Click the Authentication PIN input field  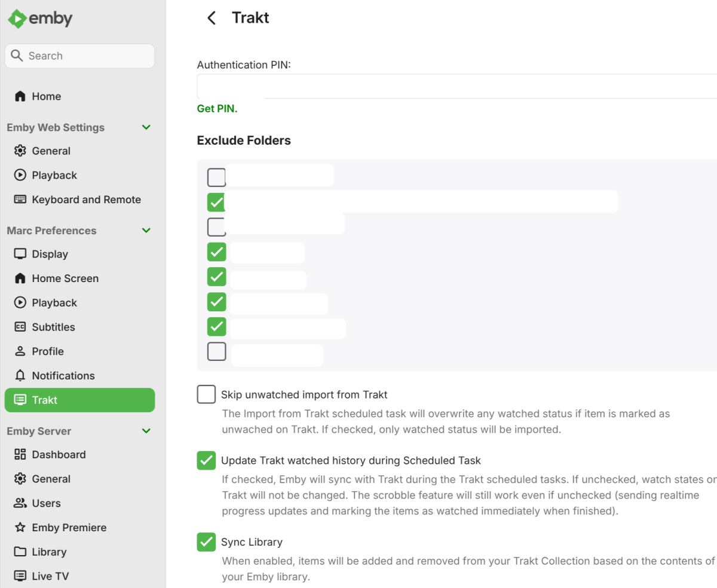pos(457,86)
